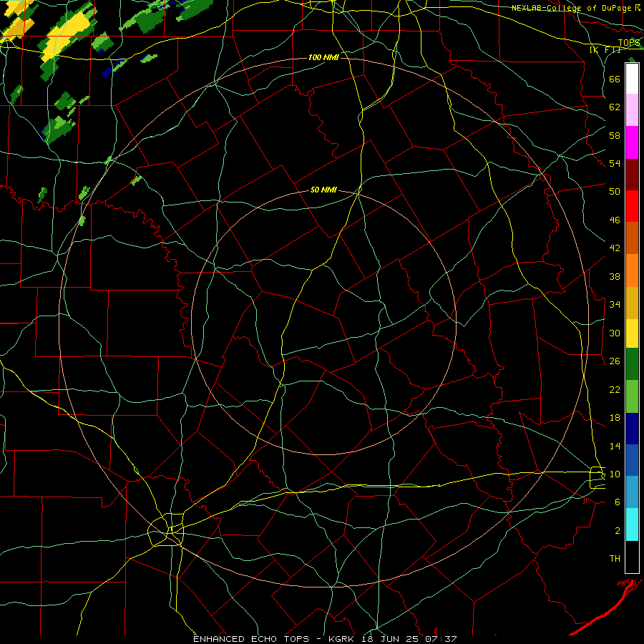Click the bright red 46-50 kft legend swatch

[x=632, y=206]
